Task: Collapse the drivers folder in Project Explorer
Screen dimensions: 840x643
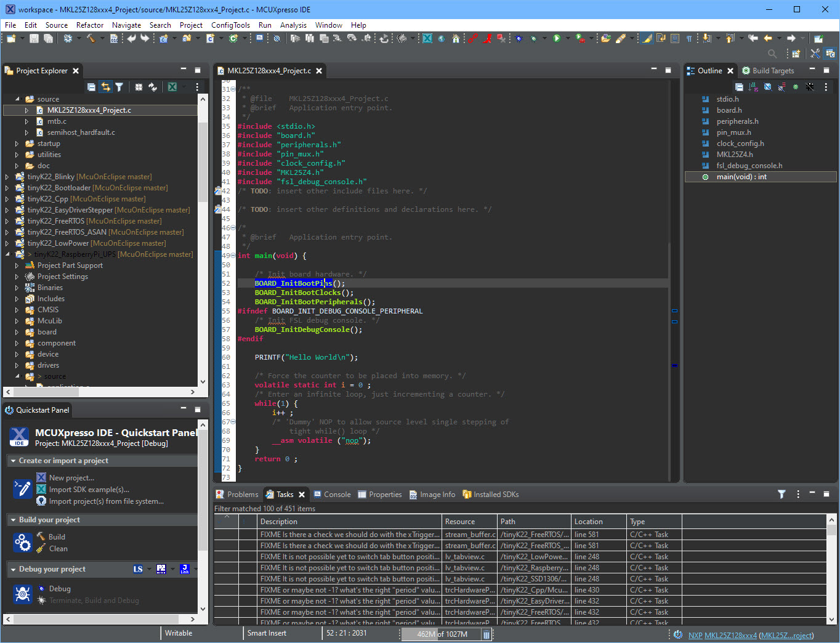Action: tap(17, 365)
